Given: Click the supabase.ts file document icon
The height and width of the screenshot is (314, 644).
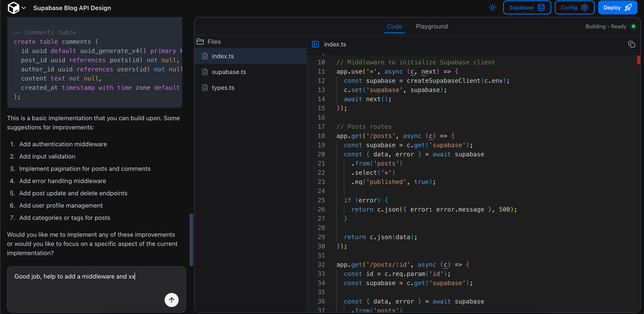Looking at the screenshot, I should pyautogui.click(x=205, y=72).
